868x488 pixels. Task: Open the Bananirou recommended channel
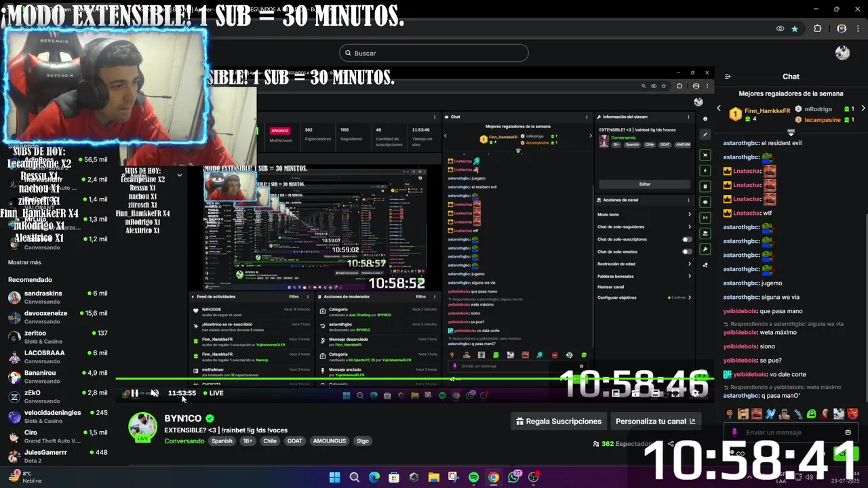(58, 377)
